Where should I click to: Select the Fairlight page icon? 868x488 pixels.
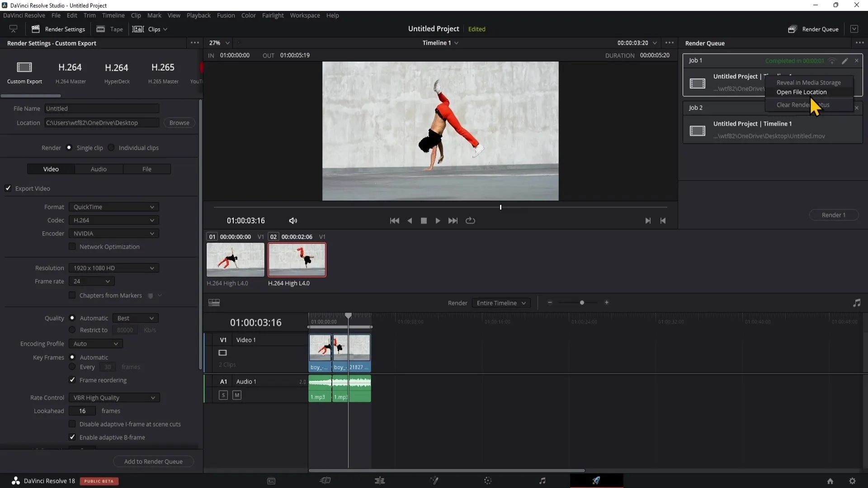(542, 481)
